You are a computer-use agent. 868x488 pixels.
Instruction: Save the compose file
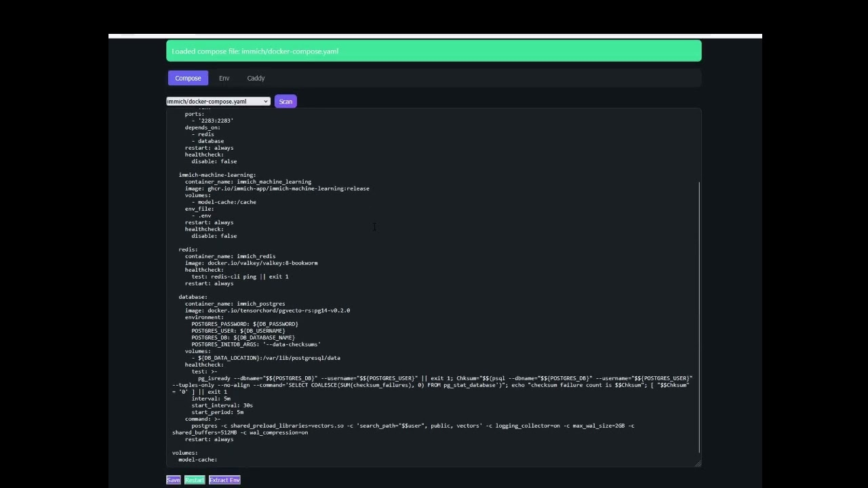point(174,480)
